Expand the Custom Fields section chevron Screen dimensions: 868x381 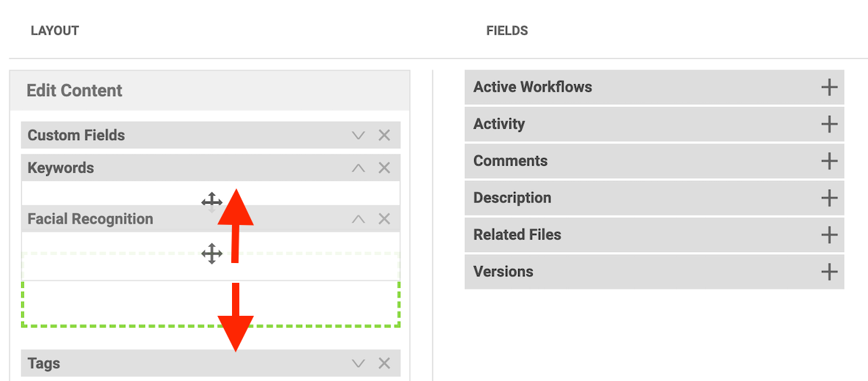click(359, 136)
